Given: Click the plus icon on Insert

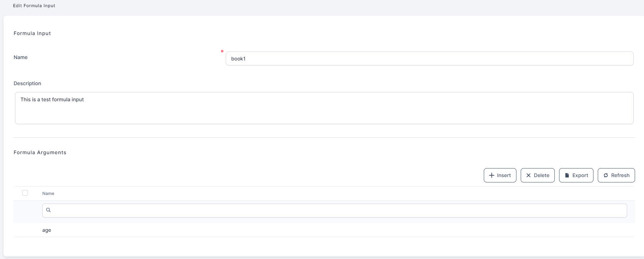Looking at the screenshot, I should (492, 175).
